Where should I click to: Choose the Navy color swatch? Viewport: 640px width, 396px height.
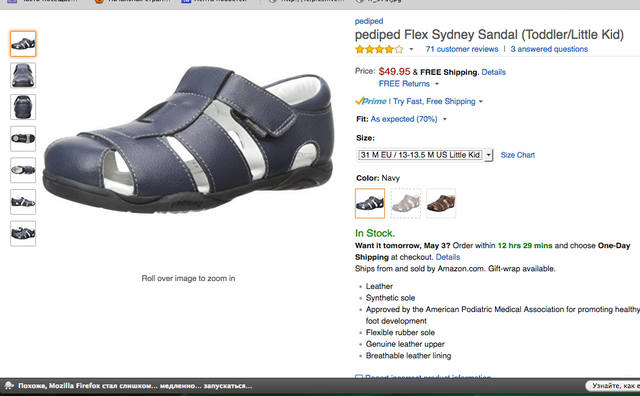370,203
